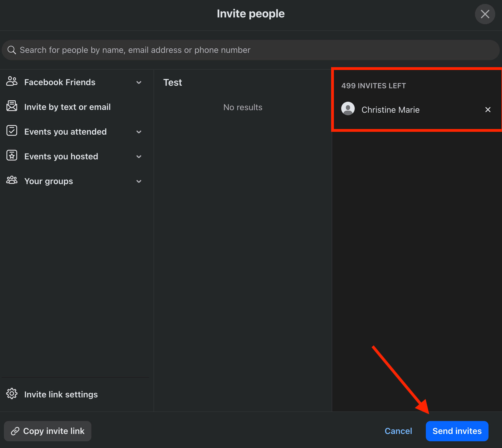Click the magnifying glass search icon
The height and width of the screenshot is (448, 502).
(x=12, y=50)
